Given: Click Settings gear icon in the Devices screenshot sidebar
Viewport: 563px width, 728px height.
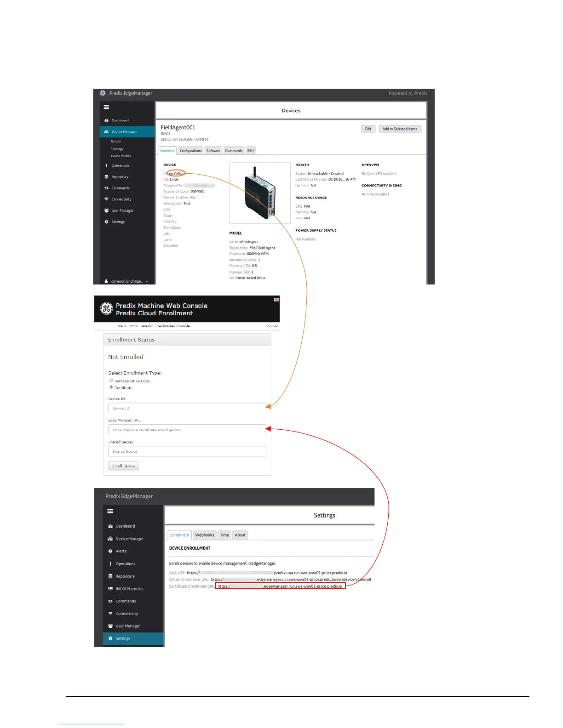Looking at the screenshot, I should (106, 222).
